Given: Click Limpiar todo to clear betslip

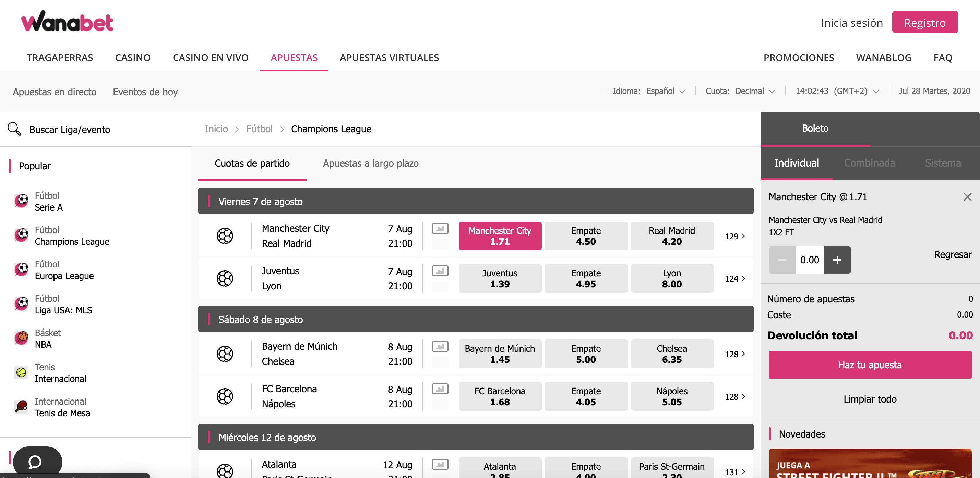Looking at the screenshot, I should click(870, 399).
